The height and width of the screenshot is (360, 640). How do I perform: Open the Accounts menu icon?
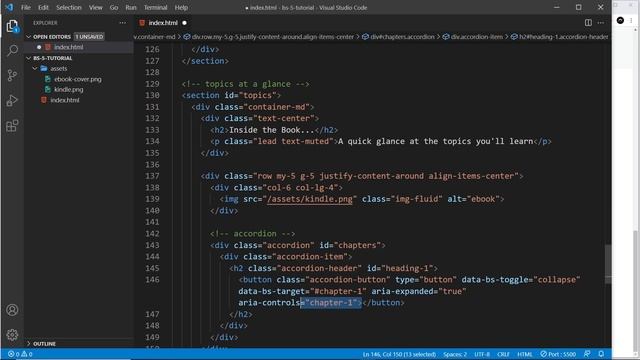pos(12,310)
